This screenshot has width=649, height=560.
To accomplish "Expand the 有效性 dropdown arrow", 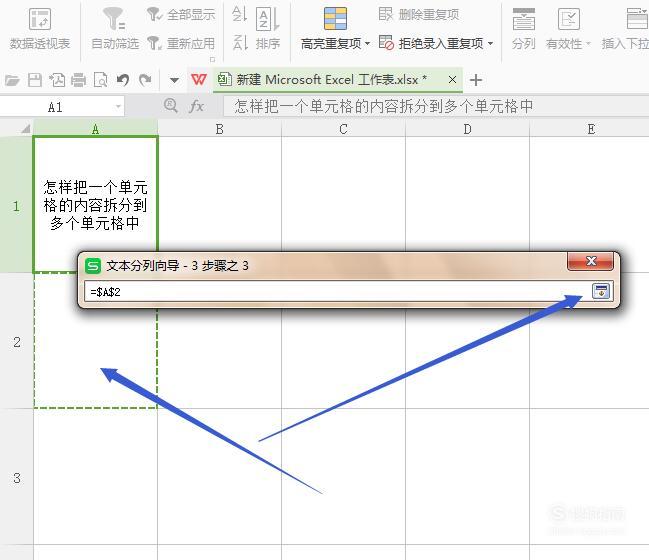I will click(x=588, y=43).
